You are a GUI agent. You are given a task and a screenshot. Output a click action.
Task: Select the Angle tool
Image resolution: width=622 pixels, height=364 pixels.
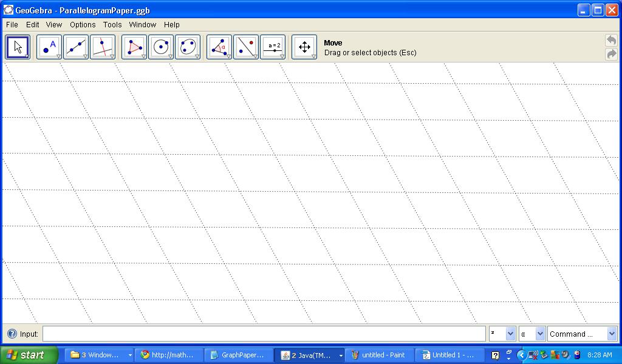pyautogui.click(x=219, y=47)
